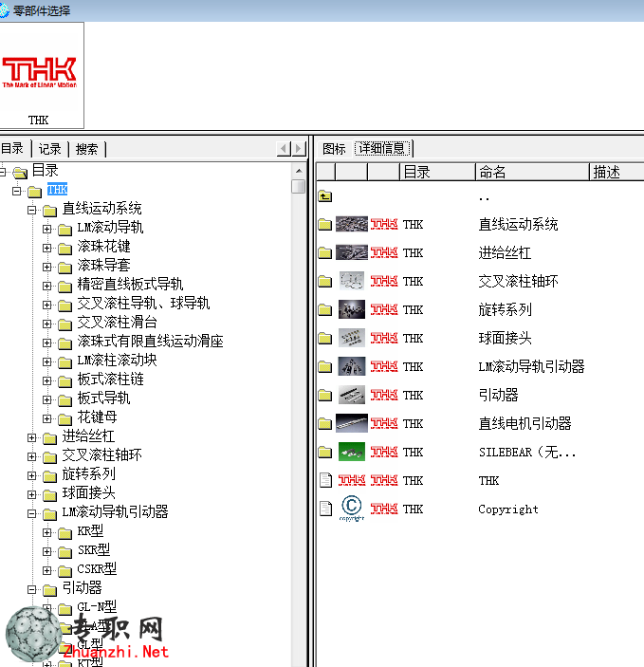
Task: Sort by the 目录 column header
Action: (x=437, y=173)
